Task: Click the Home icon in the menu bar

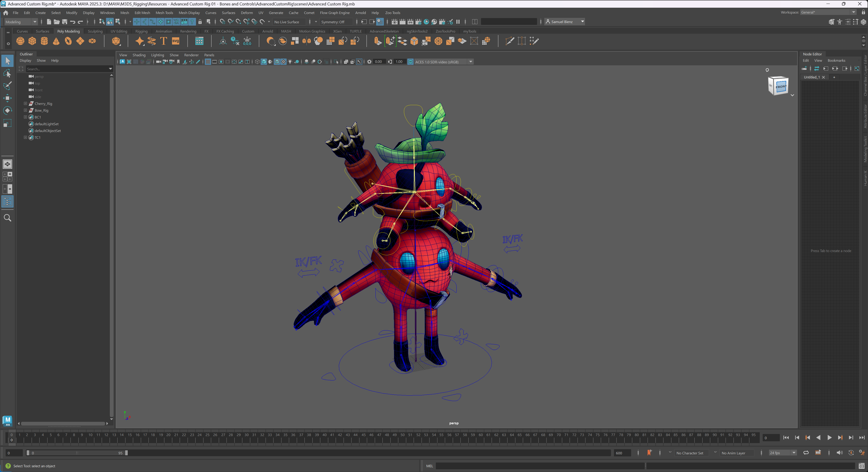Action: coord(6,13)
